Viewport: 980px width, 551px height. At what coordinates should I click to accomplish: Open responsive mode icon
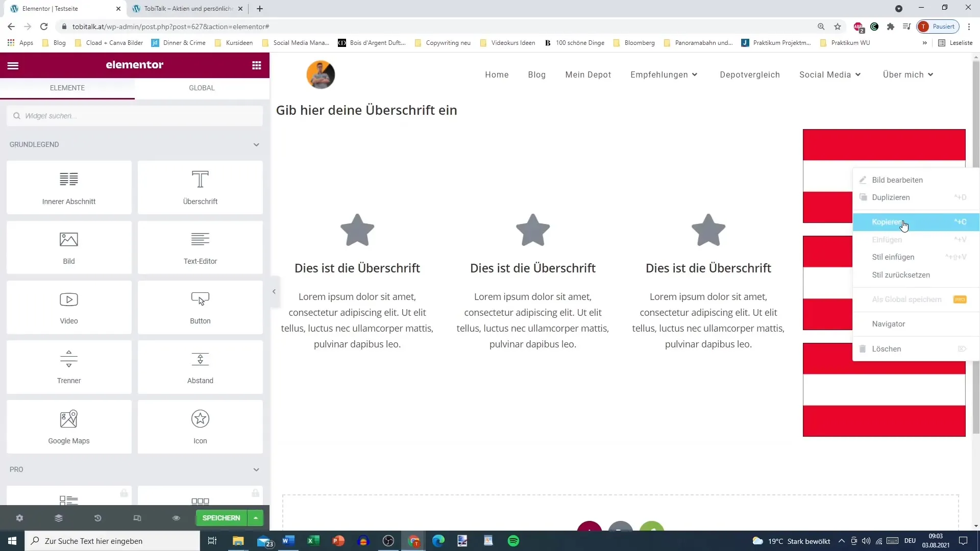point(137,518)
